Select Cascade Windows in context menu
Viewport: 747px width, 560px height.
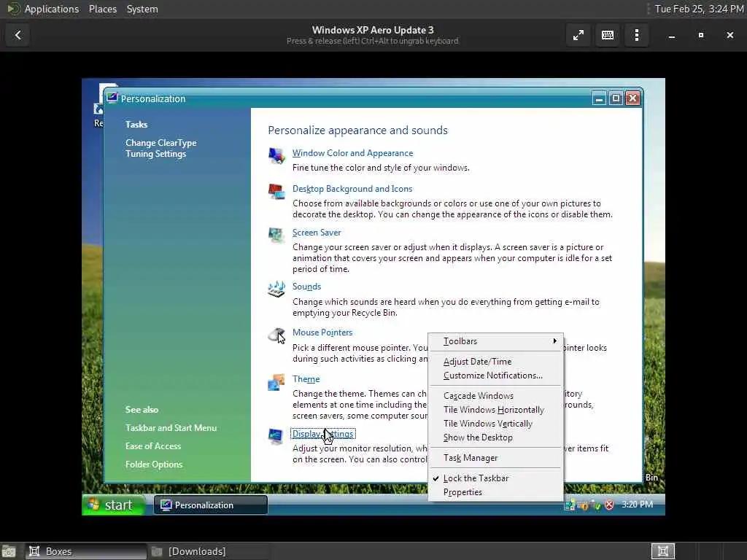pos(495,396)
